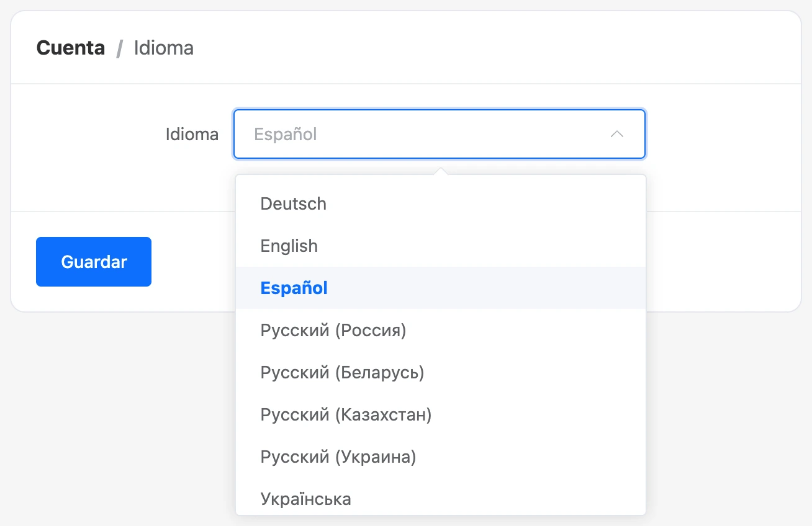
Task: Choose Русский (Беларусь) option
Action: [441, 372]
